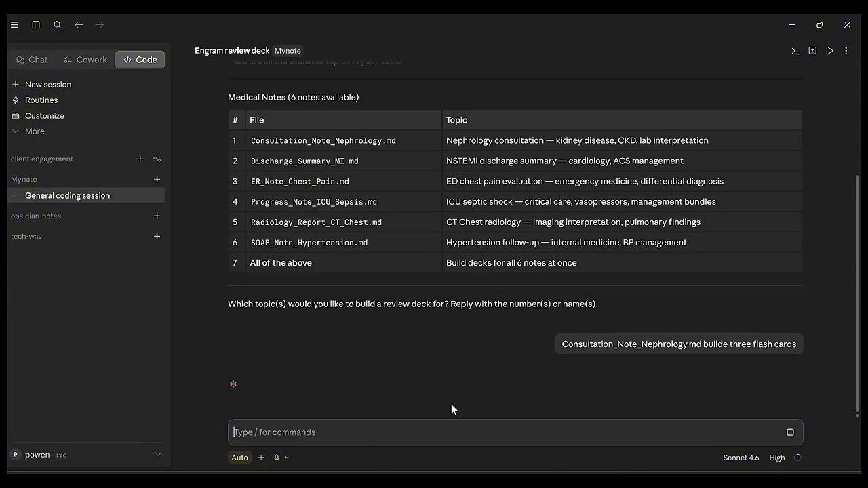This screenshot has height=488, width=868.
Task: Open the three-dot more options menu
Action: click(x=846, y=51)
